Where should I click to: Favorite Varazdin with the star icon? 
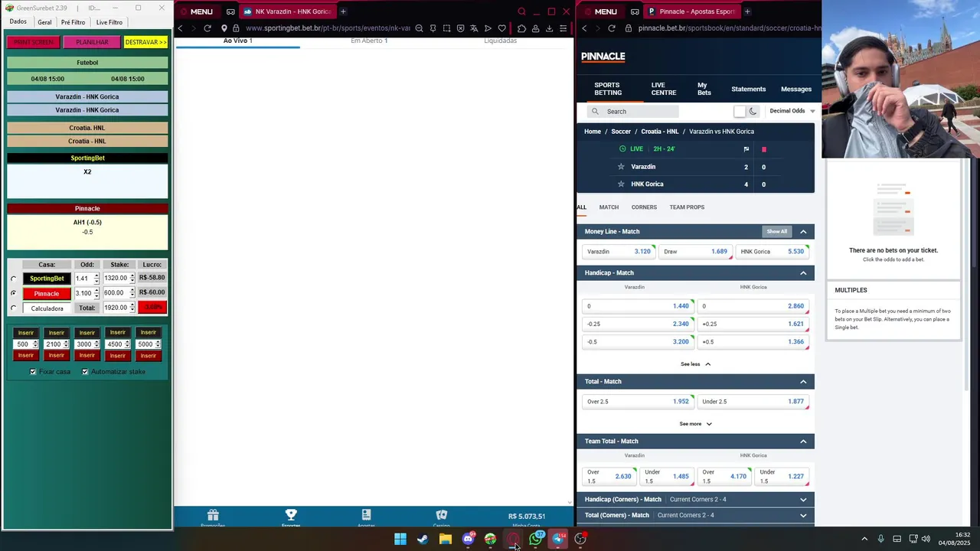pyautogui.click(x=621, y=167)
